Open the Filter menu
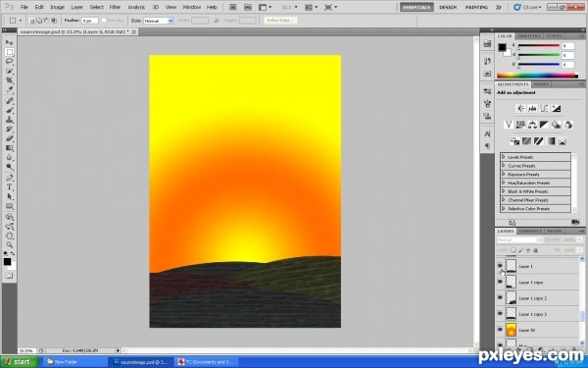Viewport: 588px width, 368px height. tap(115, 7)
